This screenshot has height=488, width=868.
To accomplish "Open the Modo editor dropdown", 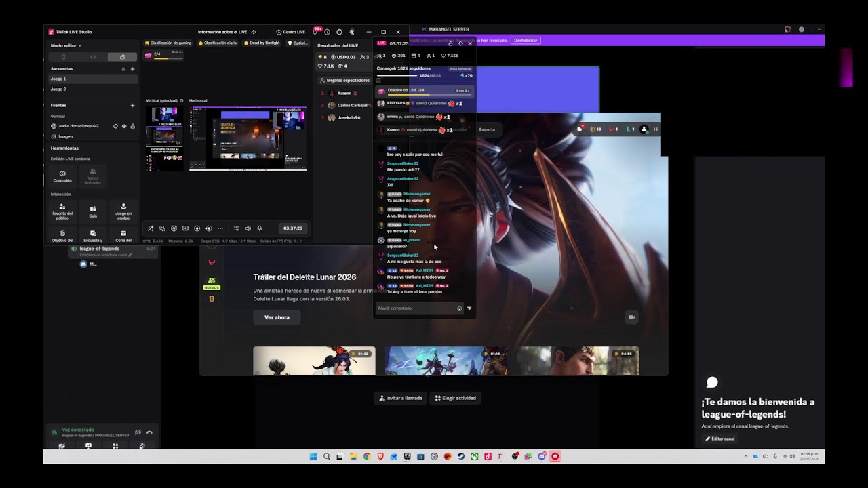I will tap(66, 45).
